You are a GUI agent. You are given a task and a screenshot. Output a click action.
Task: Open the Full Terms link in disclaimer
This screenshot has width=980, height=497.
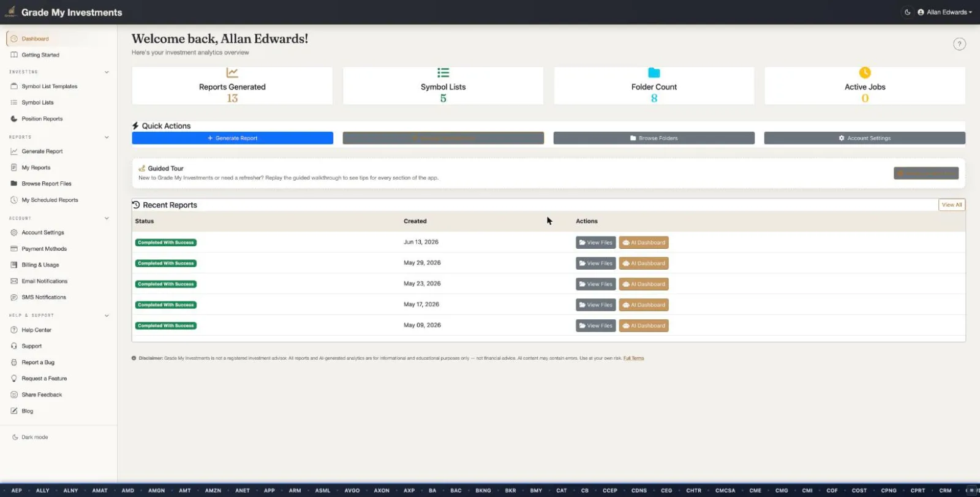click(x=633, y=359)
